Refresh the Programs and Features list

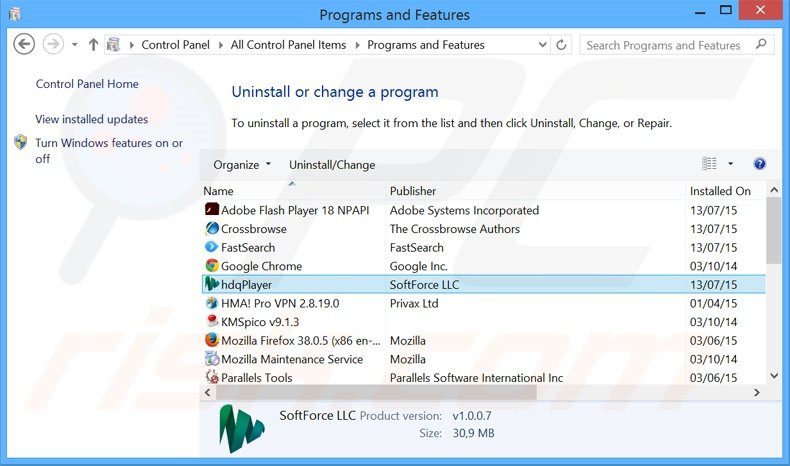561,45
